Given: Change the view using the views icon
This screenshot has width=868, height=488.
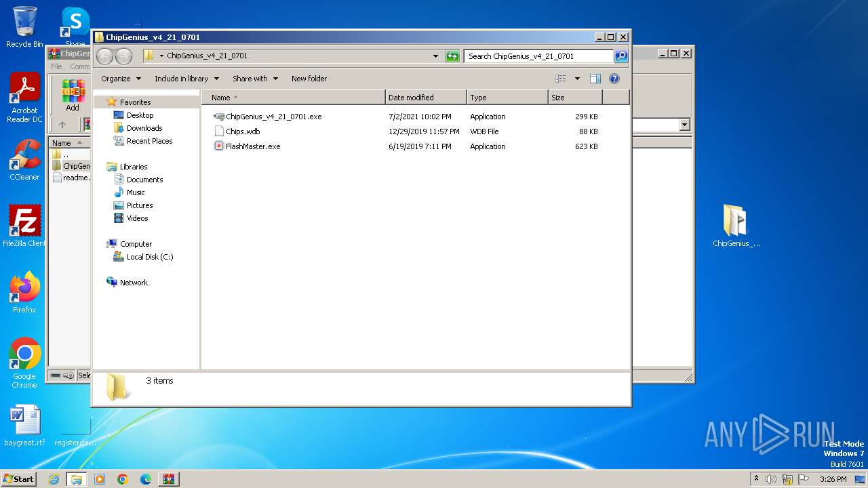Looking at the screenshot, I should pyautogui.click(x=560, y=79).
